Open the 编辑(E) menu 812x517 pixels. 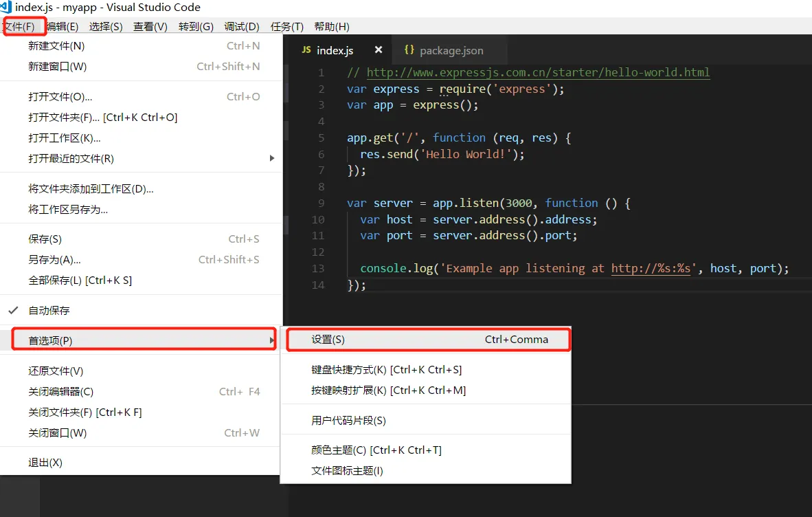(x=62, y=26)
